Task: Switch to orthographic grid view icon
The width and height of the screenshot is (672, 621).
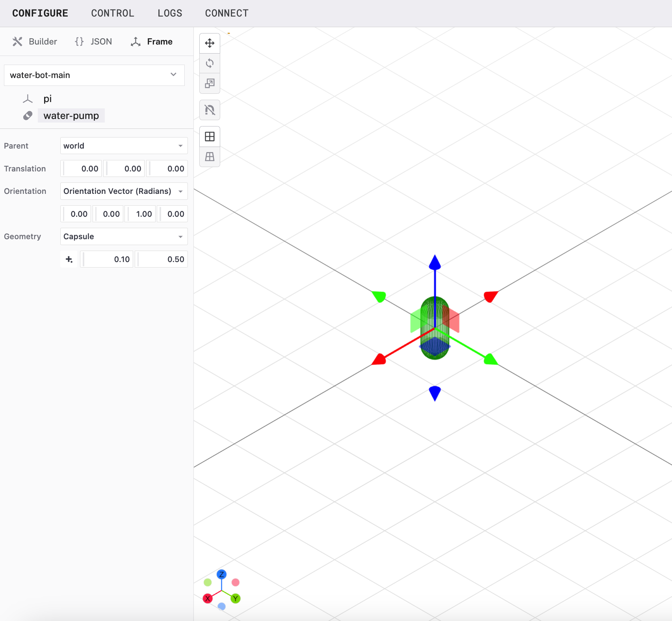Action: (x=210, y=137)
